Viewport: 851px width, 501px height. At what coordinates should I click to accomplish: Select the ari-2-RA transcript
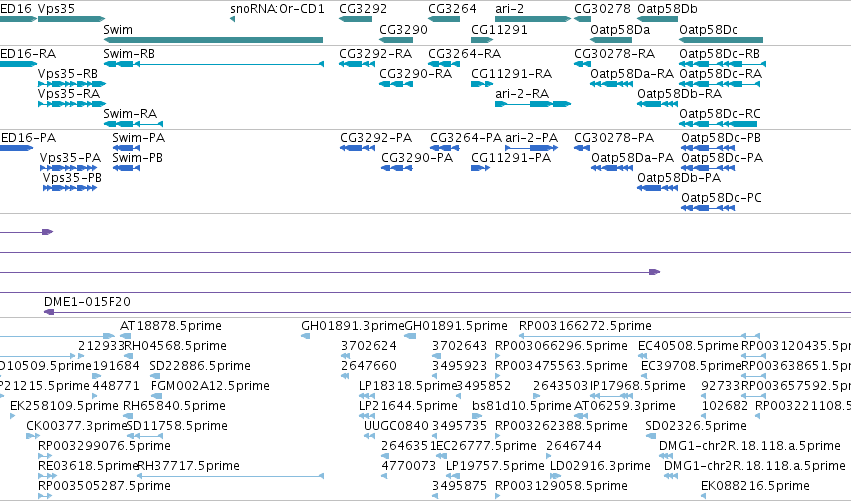point(533,104)
